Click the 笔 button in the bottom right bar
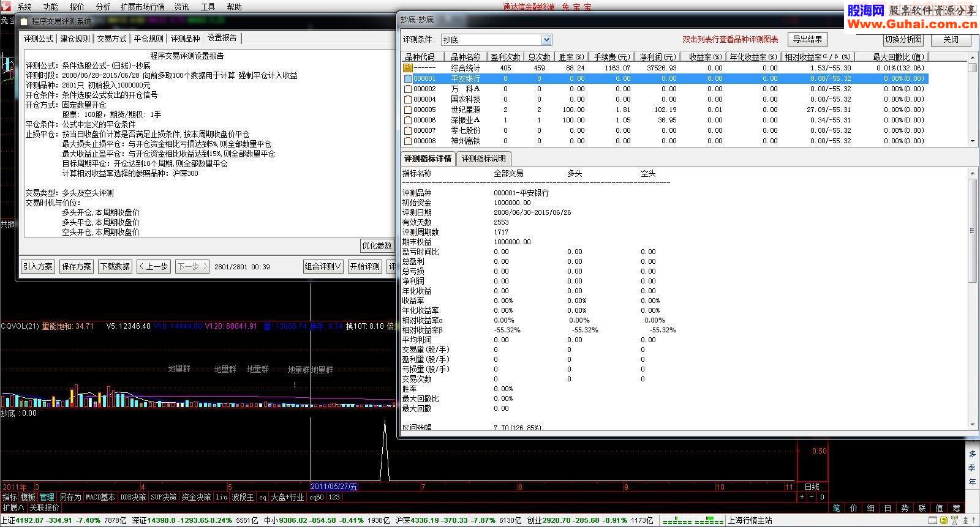The image size is (980, 527). (836, 508)
